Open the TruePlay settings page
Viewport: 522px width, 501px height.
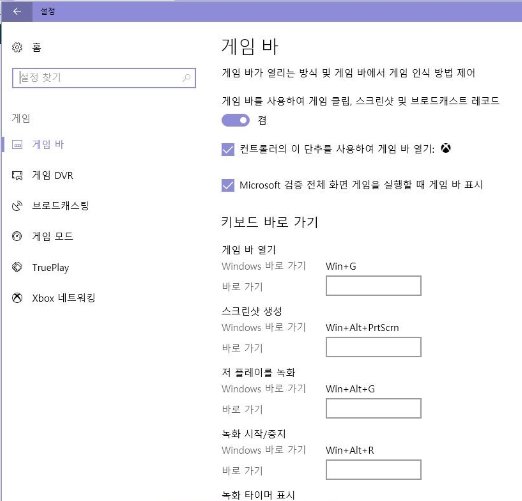50,267
